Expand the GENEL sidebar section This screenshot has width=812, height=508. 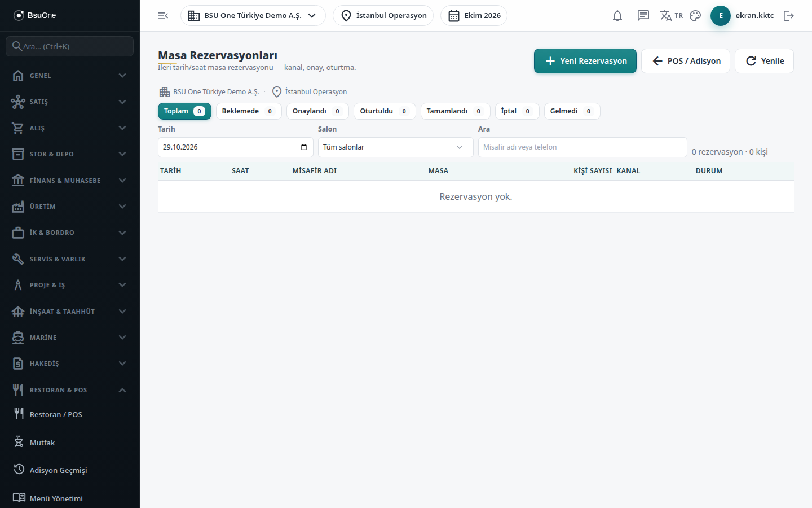click(x=70, y=76)
